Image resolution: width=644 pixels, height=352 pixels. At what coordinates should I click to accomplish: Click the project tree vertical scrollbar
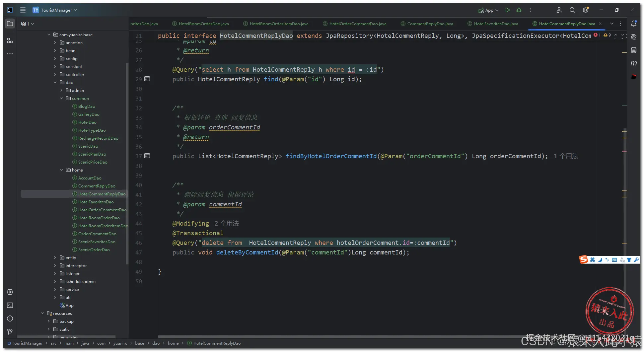(127, 163)
